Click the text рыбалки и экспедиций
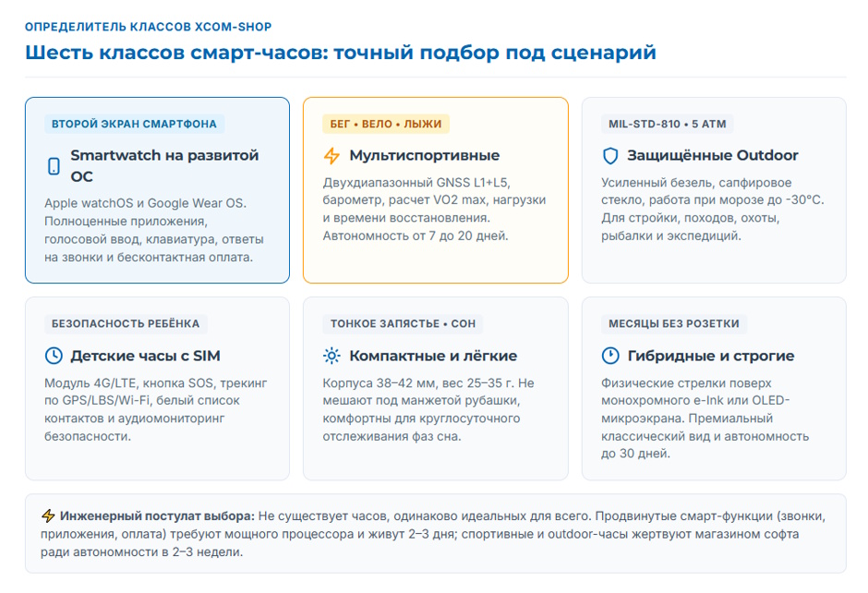 (x=671, y=236)
